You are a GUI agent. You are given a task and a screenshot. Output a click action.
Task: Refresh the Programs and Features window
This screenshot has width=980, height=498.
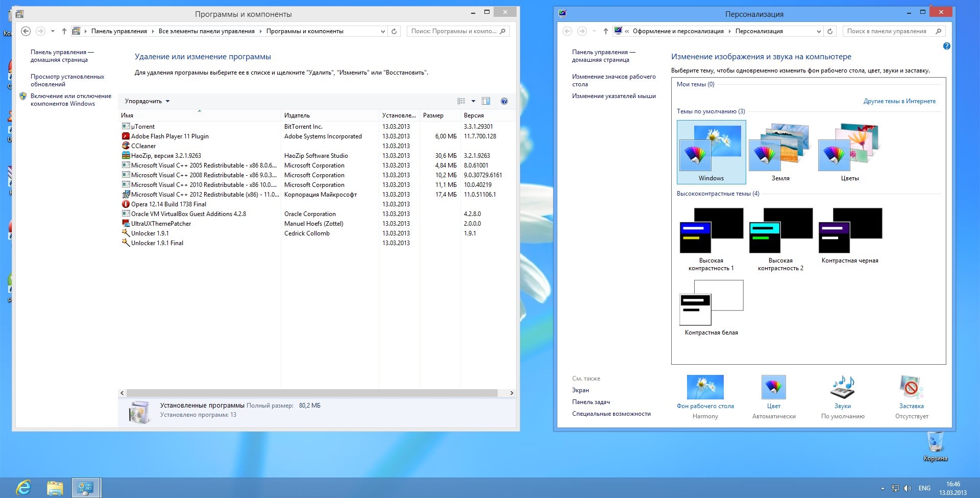point(394,31)
